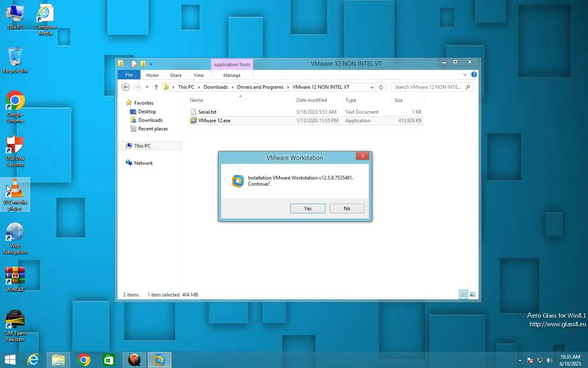Screen dimensions: 588x368
Task: Open Web Navigation shortcut
Action: [15, 239]
